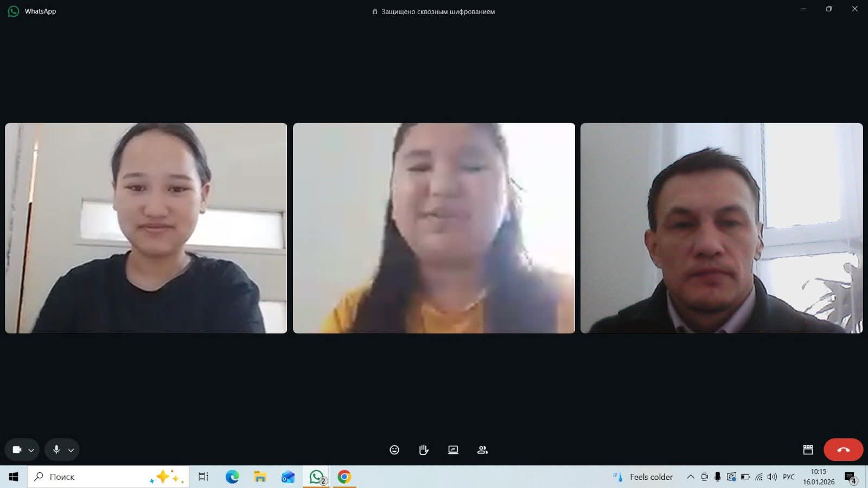Expand camera options dropdown arrow
Screen dimensions: 868x488
click(31, 450)
